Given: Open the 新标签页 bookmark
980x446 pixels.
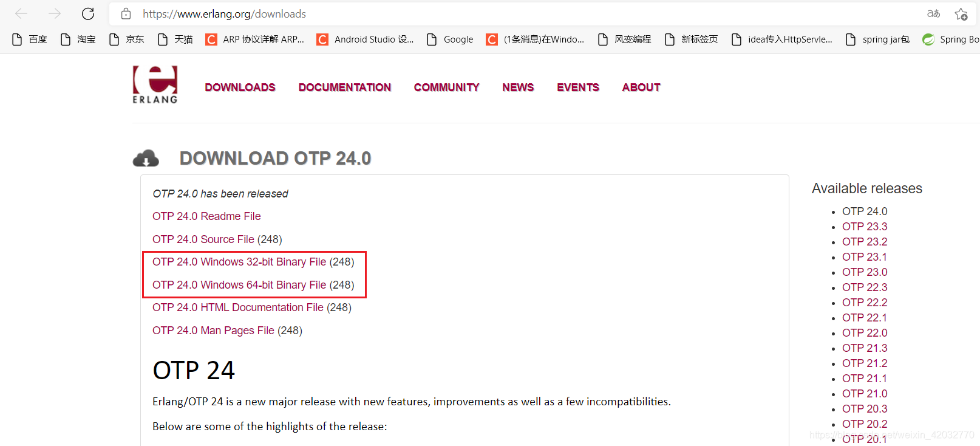Looking at the screenshot, I should click(692, 39).
